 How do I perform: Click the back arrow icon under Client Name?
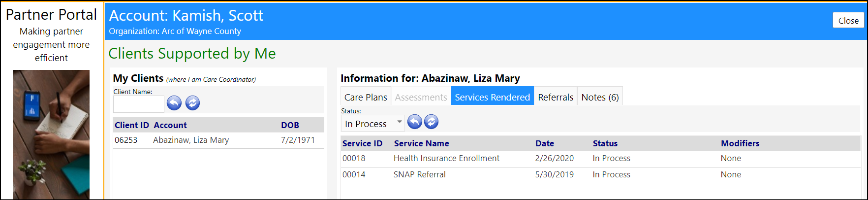click(x=174, y=103)
